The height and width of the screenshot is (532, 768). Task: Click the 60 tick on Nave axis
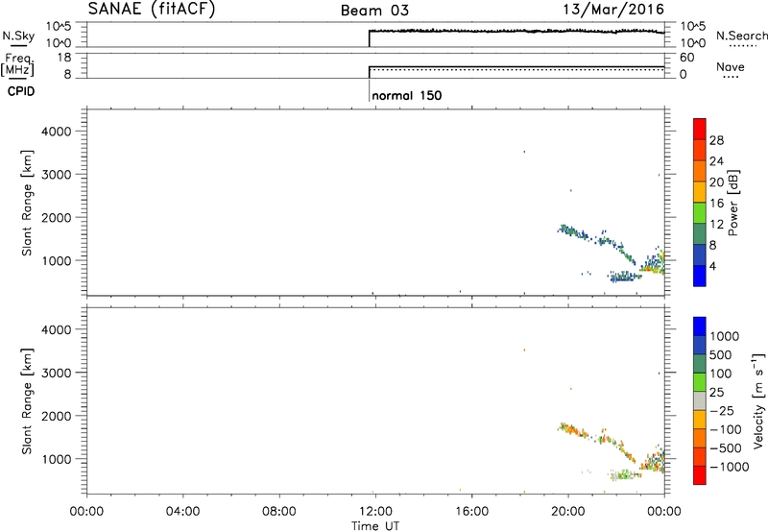686,58
